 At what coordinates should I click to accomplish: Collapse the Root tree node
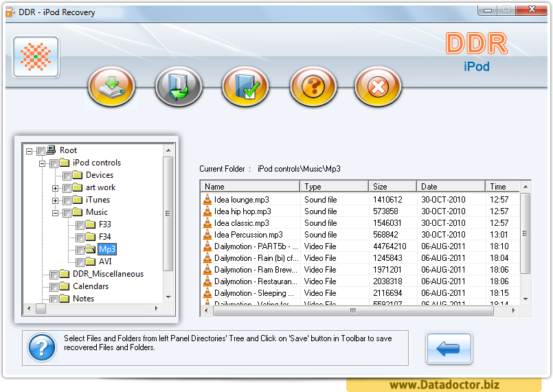tap(30, 151)
